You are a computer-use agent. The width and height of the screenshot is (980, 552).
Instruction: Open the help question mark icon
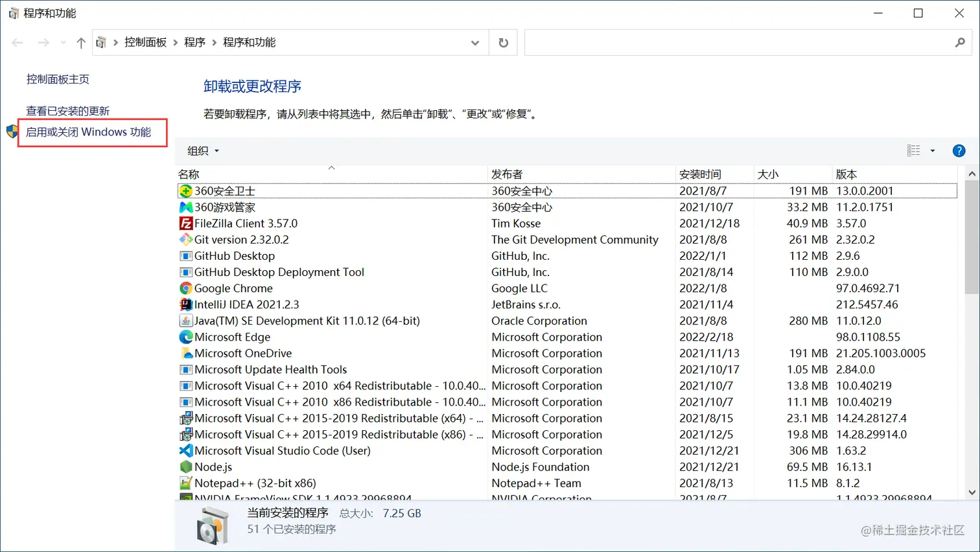959,151
